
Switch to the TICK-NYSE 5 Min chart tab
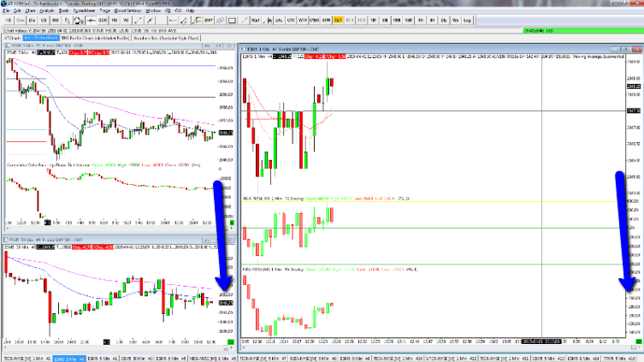coord(263,359)
